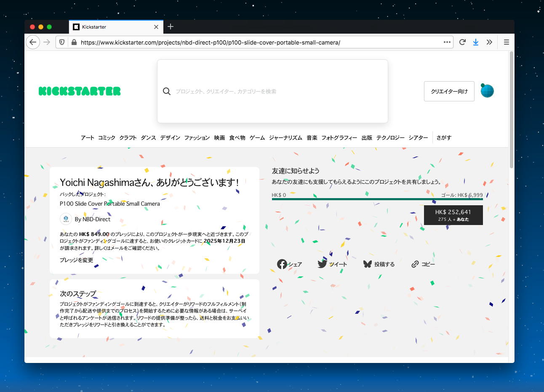This screenshot has width=544, height=392.
Task: Click the browser forward arrow
Action: 47,42
